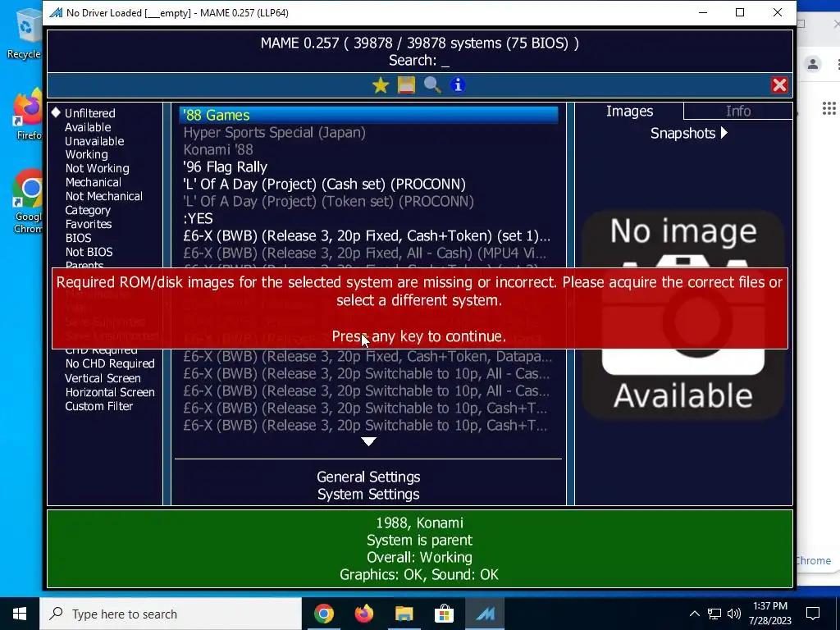This screenshot has width=840, height=630.
Task: Click the MAME title bar logo icon
Action: [56, 12]
